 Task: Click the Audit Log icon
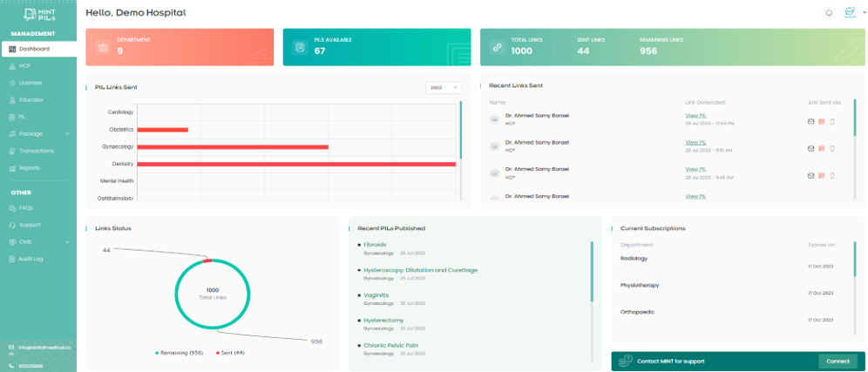[x=12, y=259]
